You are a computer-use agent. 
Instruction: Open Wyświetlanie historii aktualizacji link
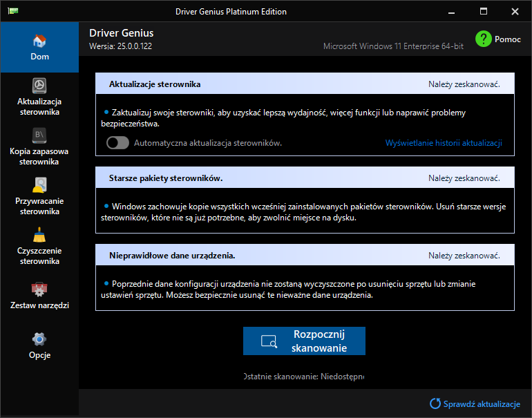point(444,143)
